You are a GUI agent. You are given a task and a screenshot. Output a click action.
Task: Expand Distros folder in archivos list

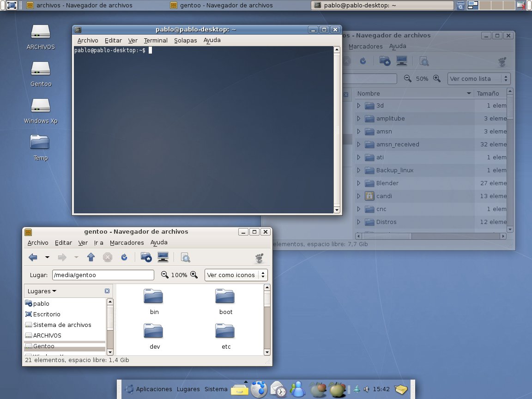pyautogui.click(x=359, y=222)
